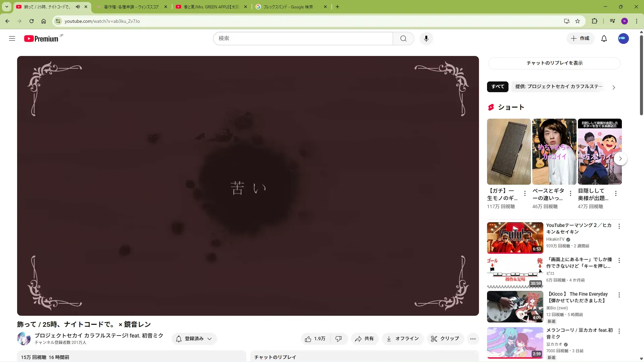Click the Clip scissors button
This screenshot has height=362, width=644.
[445, 339]
